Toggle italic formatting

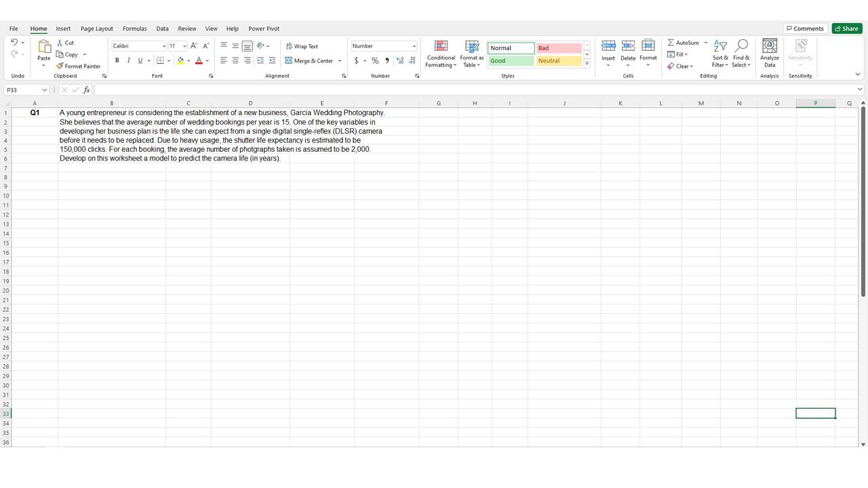click(129, 60)
